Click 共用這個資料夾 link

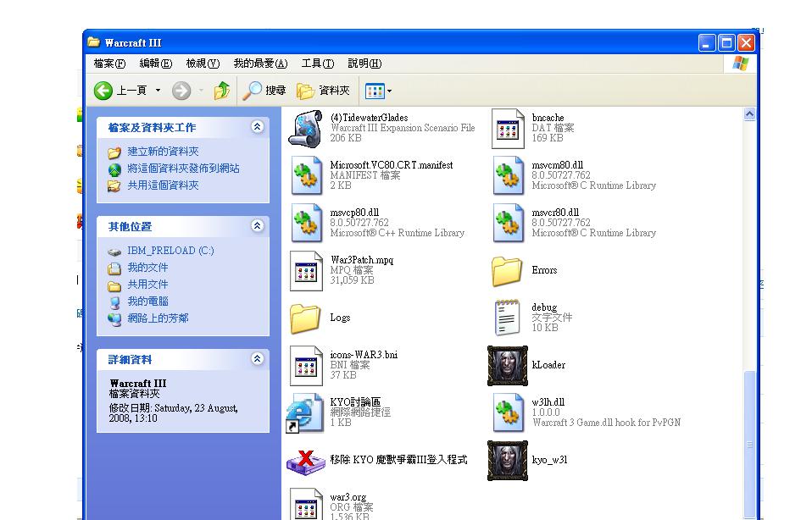pos(163,185)
